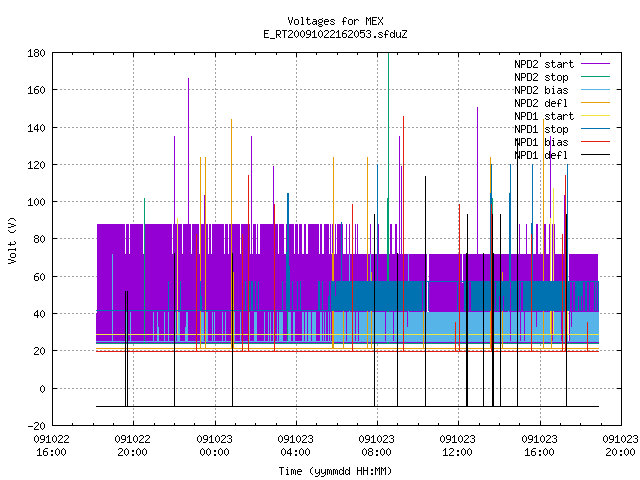Screen dimensions: 640x480
Task: Click the y-axis tick label 140
Action: pos(36,128)
